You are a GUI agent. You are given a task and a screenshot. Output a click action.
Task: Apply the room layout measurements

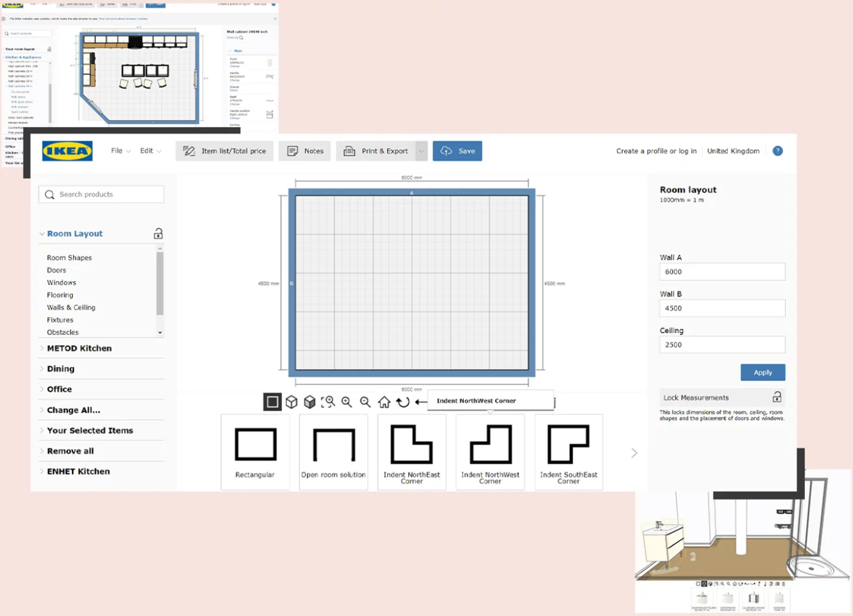click(x=763, y=372)
